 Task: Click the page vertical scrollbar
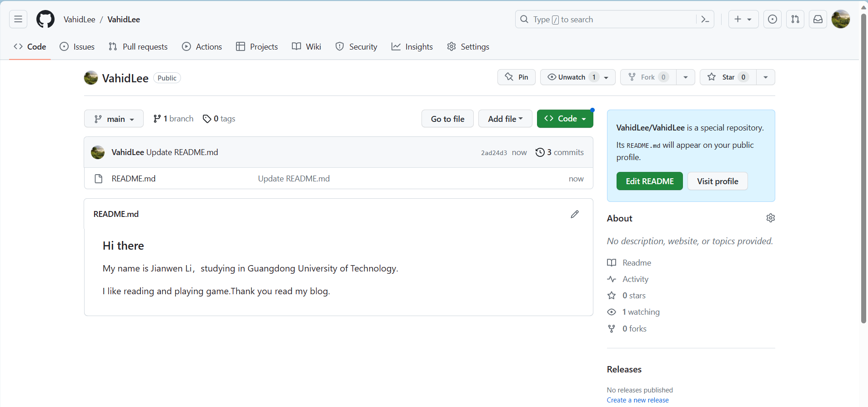coord(863,168)
